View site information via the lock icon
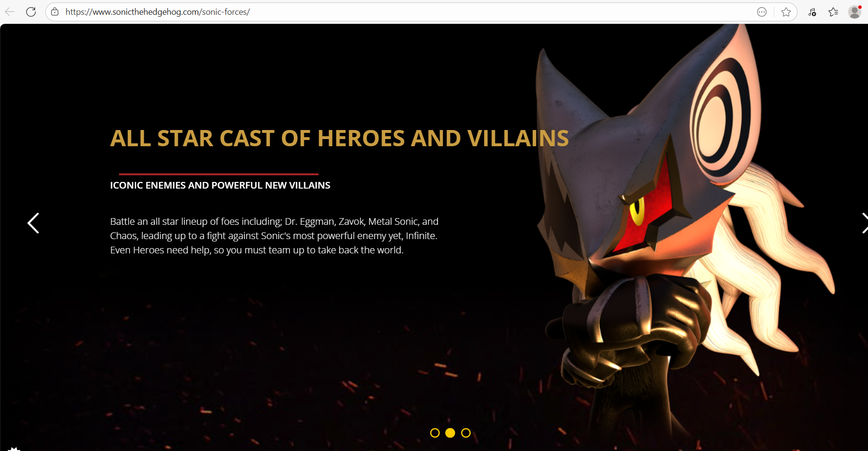Screen dimensions: 868x451 click(55, 12)
